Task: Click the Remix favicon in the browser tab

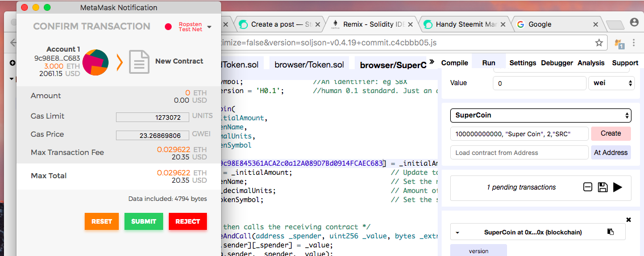Action: pyautogui.click(x=335, y=24)
